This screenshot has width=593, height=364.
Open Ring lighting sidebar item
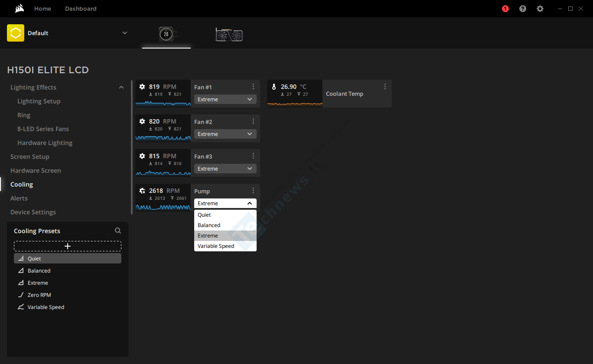24,115
